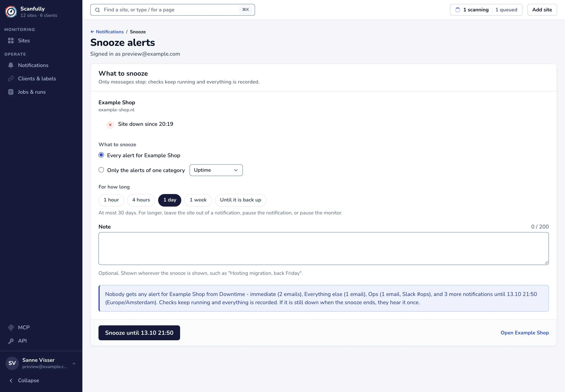565x392 pixels.
Task: Choose the 1 day snooze duration
Action: pos(170,200)
